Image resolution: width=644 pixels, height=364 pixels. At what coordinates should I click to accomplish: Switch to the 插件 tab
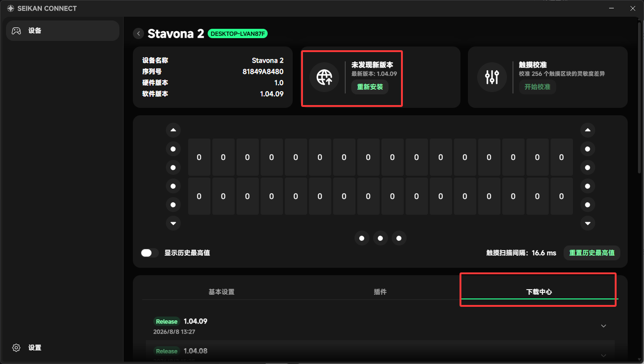click(x=380, y=292)
